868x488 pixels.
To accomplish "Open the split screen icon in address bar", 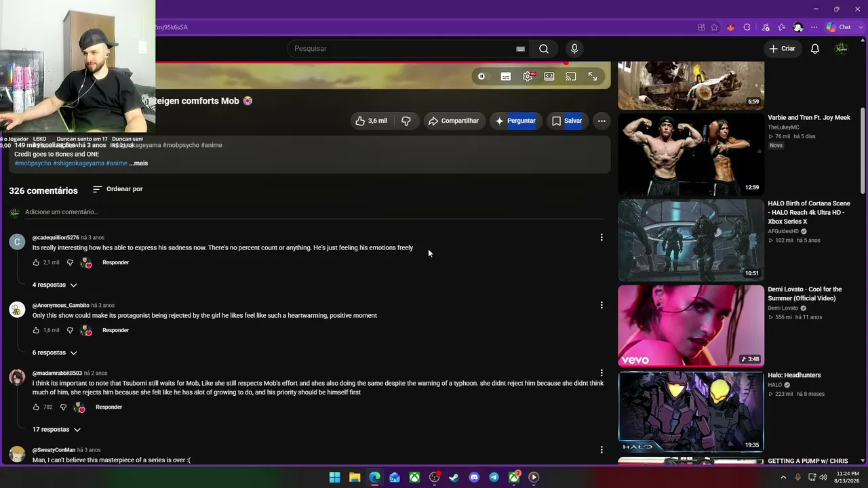I will point(701,27).
